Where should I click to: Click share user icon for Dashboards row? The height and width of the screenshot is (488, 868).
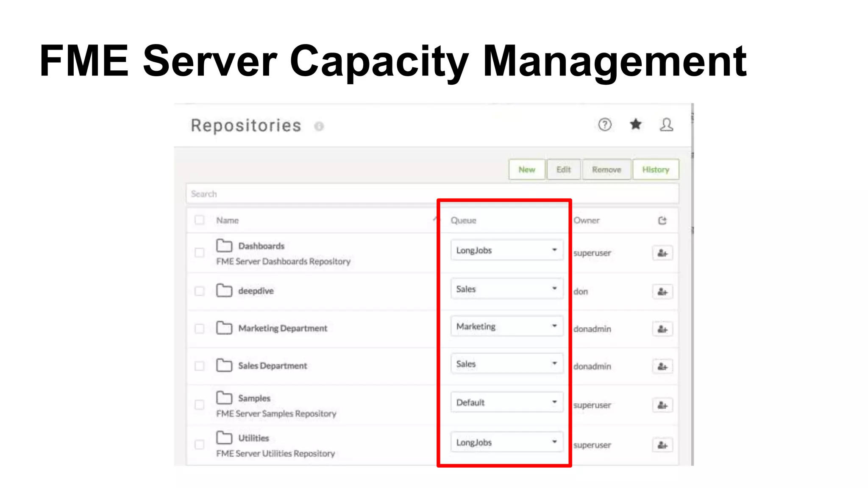tap(662, 253)
